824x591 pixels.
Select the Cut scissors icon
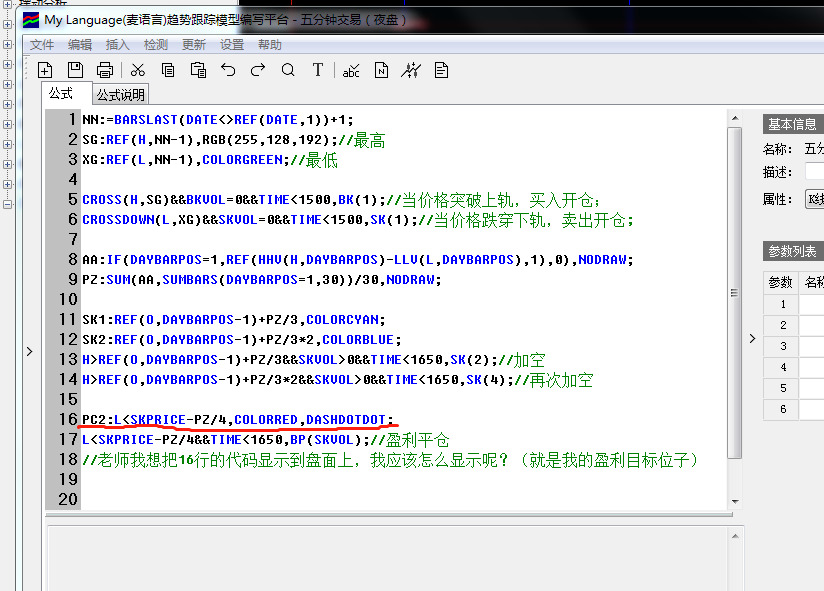pos(138,69)
